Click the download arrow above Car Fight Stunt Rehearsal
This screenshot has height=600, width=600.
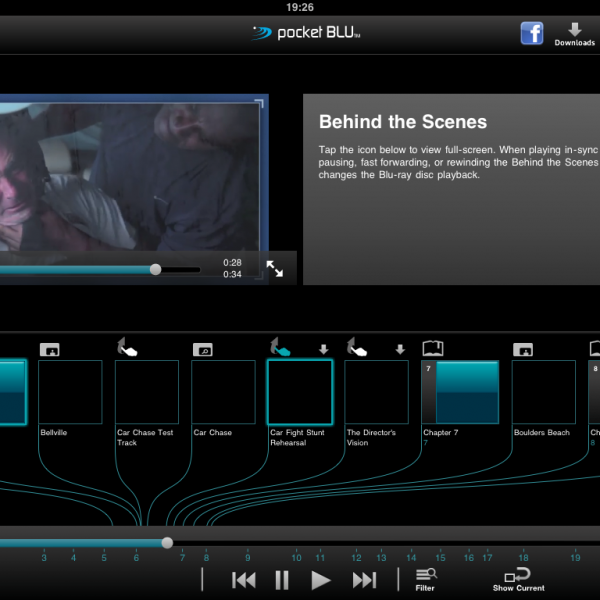pyautogui.click(x=323, y=349)
